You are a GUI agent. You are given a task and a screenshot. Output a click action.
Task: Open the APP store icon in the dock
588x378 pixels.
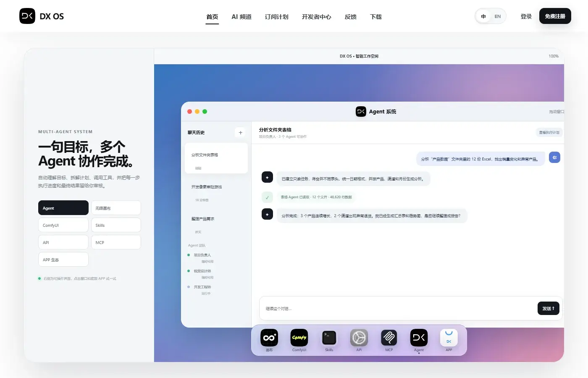(449, 338)
